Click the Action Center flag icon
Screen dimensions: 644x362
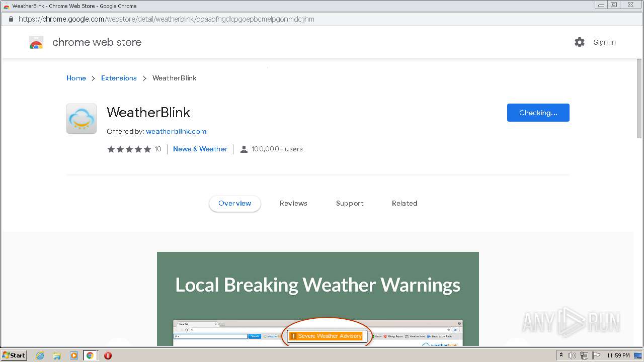tap(596, 355)
